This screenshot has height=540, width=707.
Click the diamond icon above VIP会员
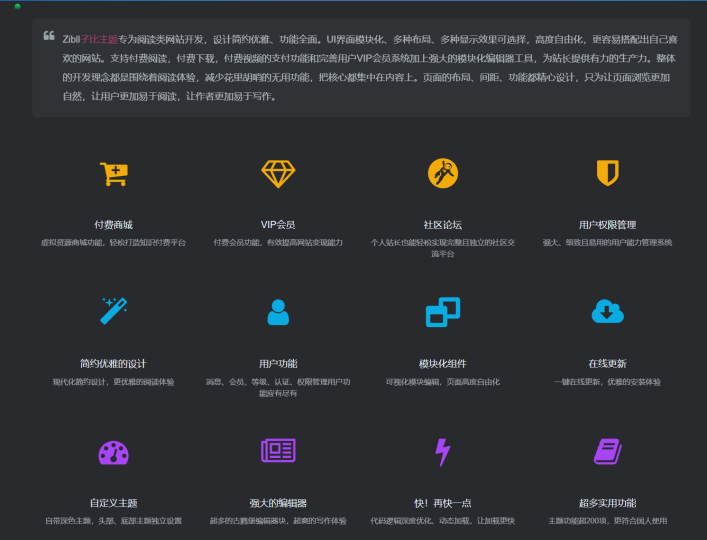point(278,174)
